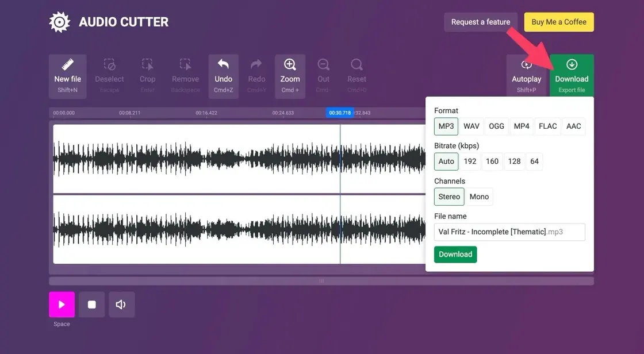Set bitrate to 160 kbps

(x=492, y=161)
